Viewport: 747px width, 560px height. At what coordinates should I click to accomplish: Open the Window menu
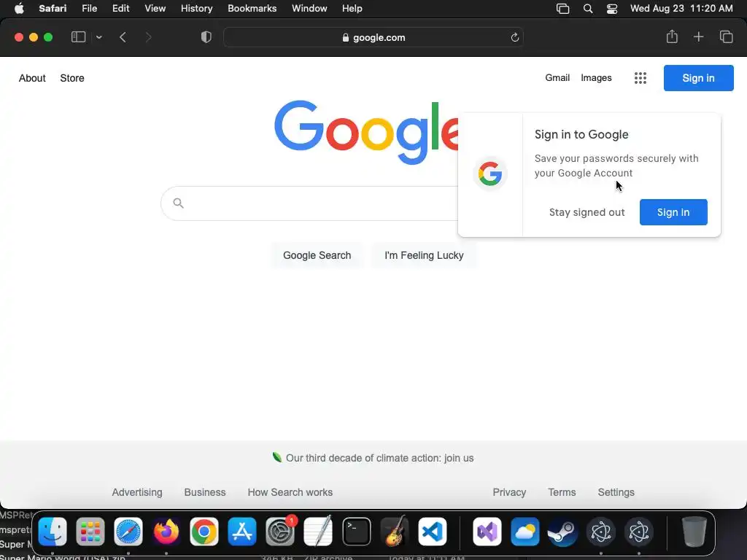(x=309, y=8)
